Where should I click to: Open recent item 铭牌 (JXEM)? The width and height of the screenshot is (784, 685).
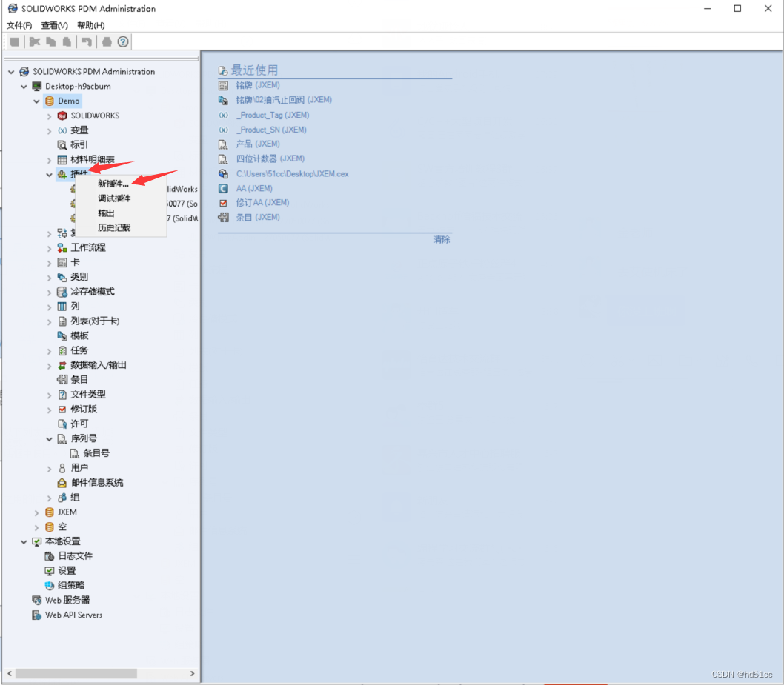[x=258, y=85]
